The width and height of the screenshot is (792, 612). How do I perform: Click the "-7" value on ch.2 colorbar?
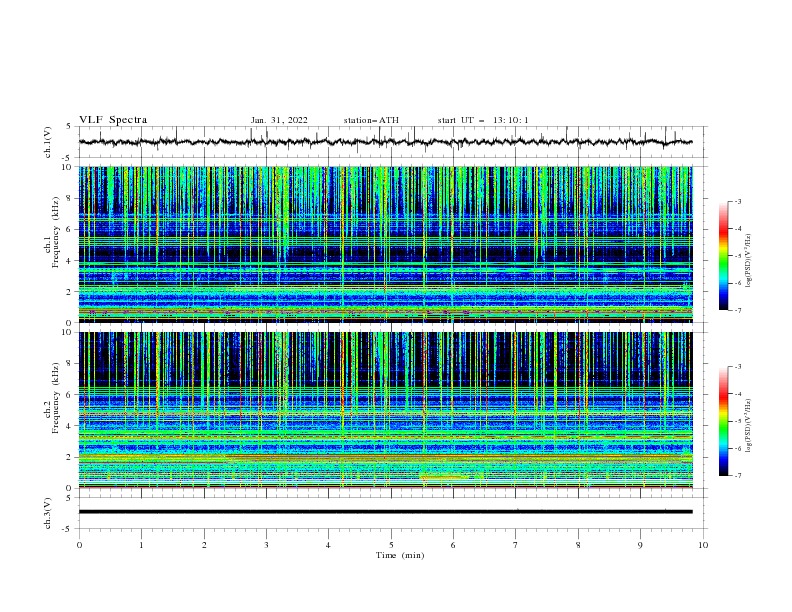[737, 475]
